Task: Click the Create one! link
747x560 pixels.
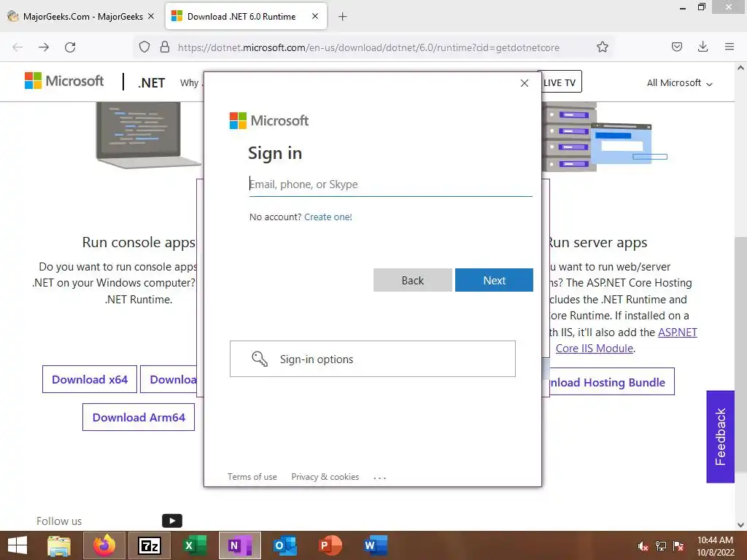Action: click(x=328, y=217)
